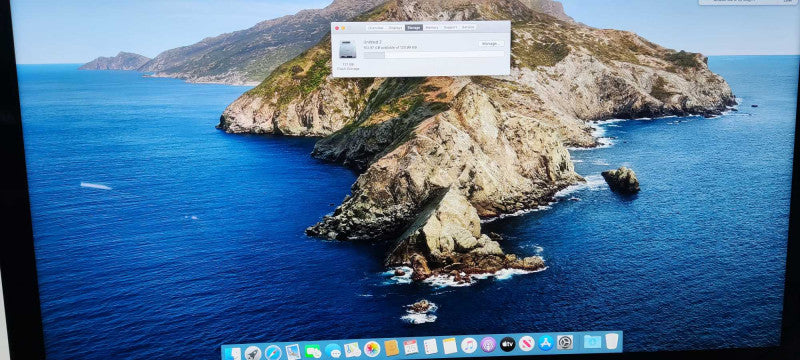Select the Storage tab
Image resolution: width=800 pixels, height=360 pixels.
(414, 28)
